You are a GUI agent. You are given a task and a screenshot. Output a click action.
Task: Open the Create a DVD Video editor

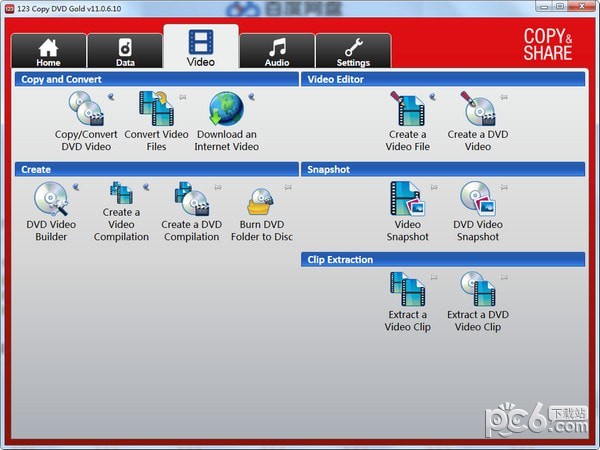(478, 122)
